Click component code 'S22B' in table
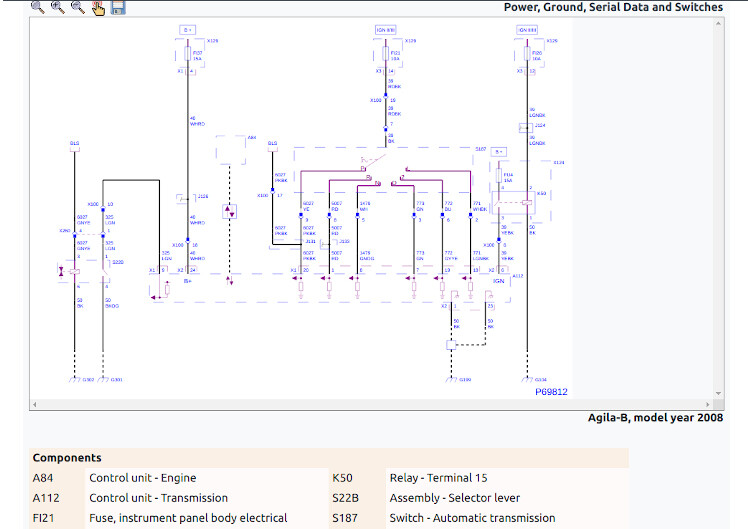Viewport: 748px width, 529px height. (x=345, y=498)
